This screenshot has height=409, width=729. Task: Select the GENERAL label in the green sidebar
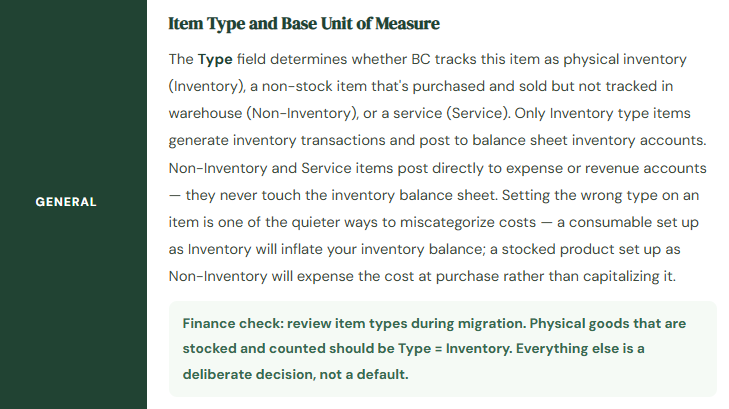click(66, 201)
